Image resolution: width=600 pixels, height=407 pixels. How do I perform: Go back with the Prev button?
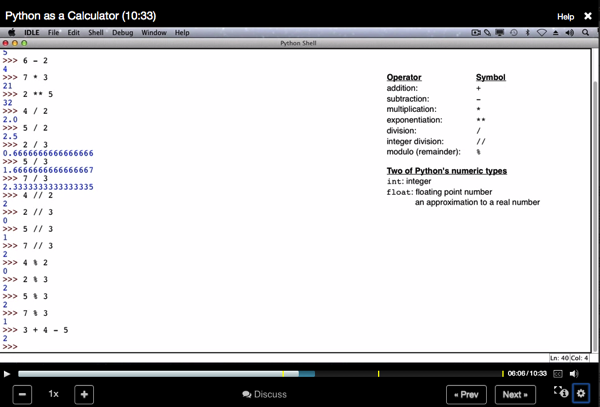pos(466,394)
